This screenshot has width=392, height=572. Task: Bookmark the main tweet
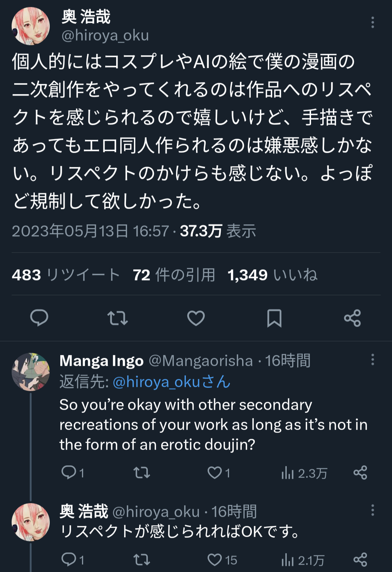[x=274, y=318]
